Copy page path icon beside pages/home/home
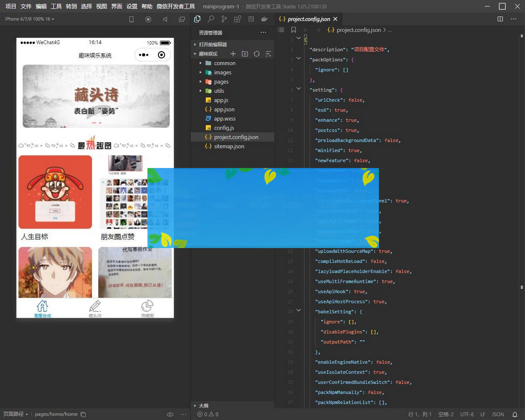This screenshot has width=525, height=420. click(x=83, y=414)
